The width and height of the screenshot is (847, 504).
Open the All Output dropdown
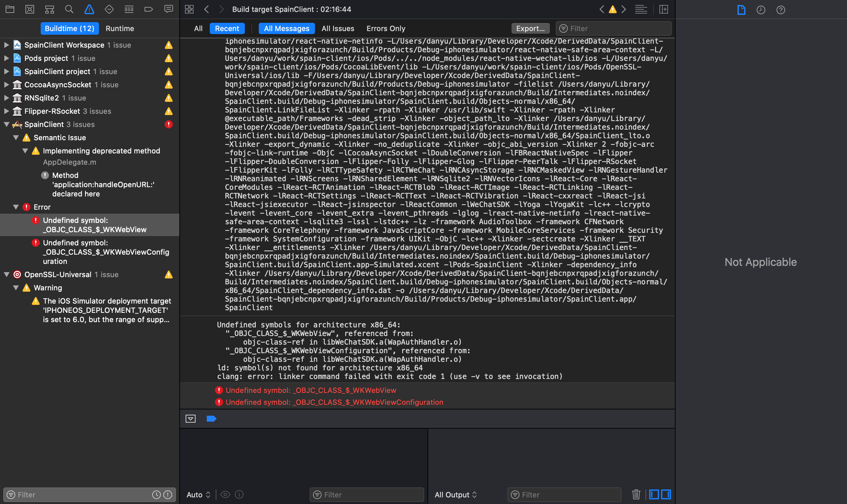coord(455,495)
